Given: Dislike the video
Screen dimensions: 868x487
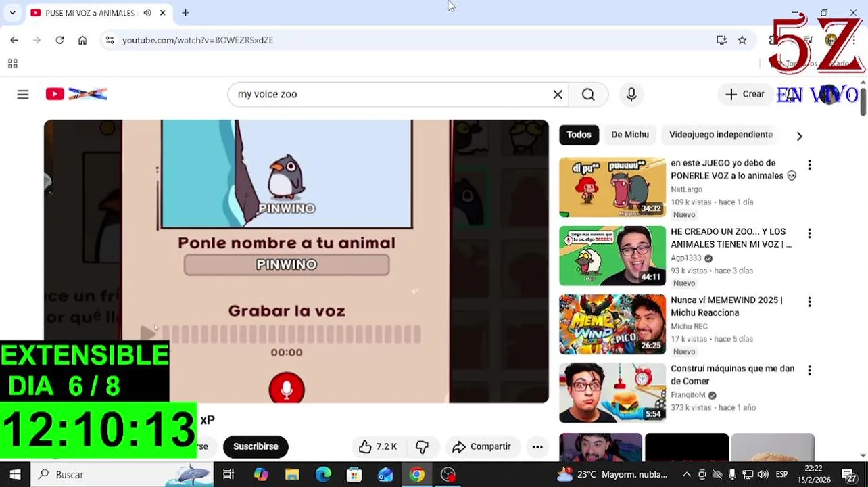Looking at the screenshot, I should [423, 446].
